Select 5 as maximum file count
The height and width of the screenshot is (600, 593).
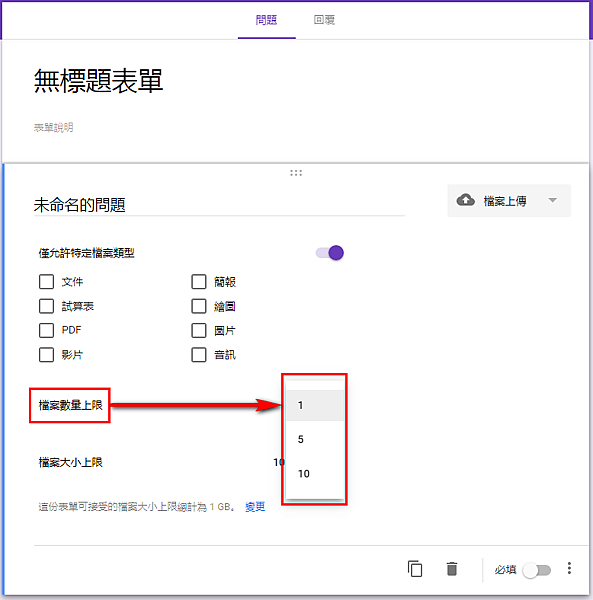[315, 439]
